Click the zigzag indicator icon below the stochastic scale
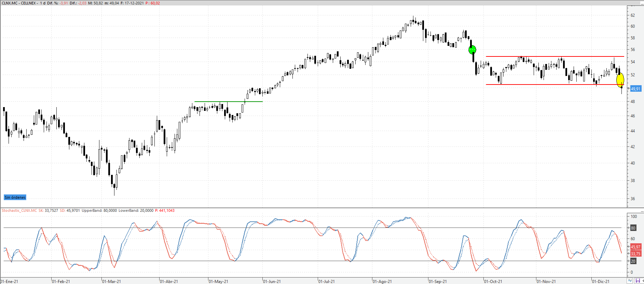The height and width of the screenshot is (284, 644). 630,281
